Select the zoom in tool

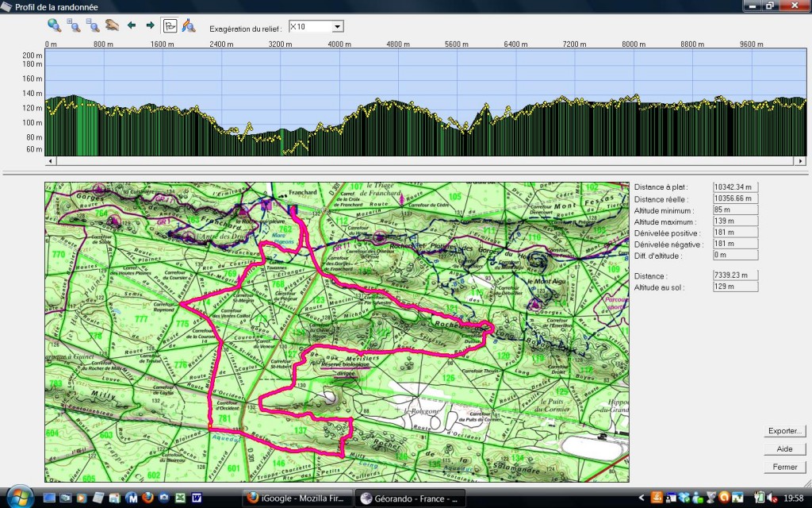click(x=73, y=26)
